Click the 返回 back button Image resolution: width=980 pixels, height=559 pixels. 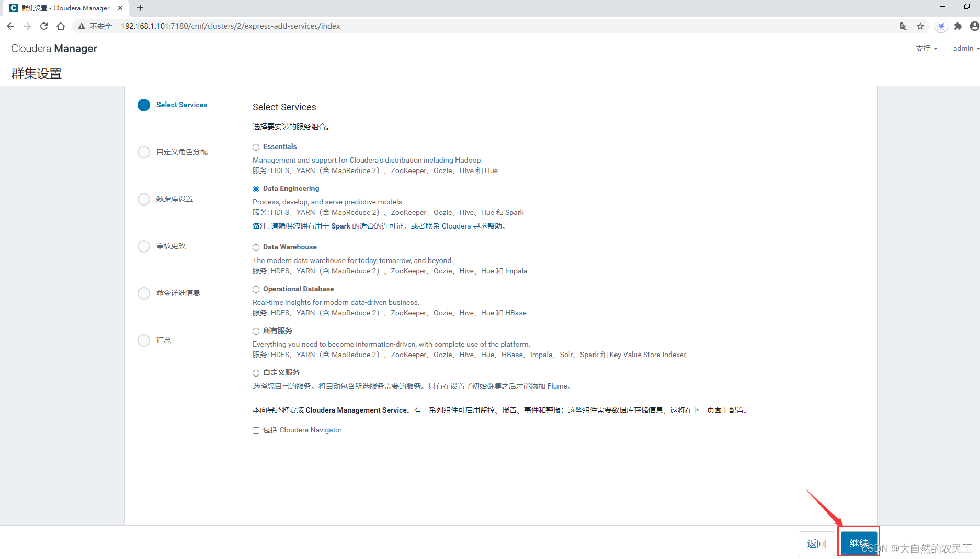[x=816, y=543]
